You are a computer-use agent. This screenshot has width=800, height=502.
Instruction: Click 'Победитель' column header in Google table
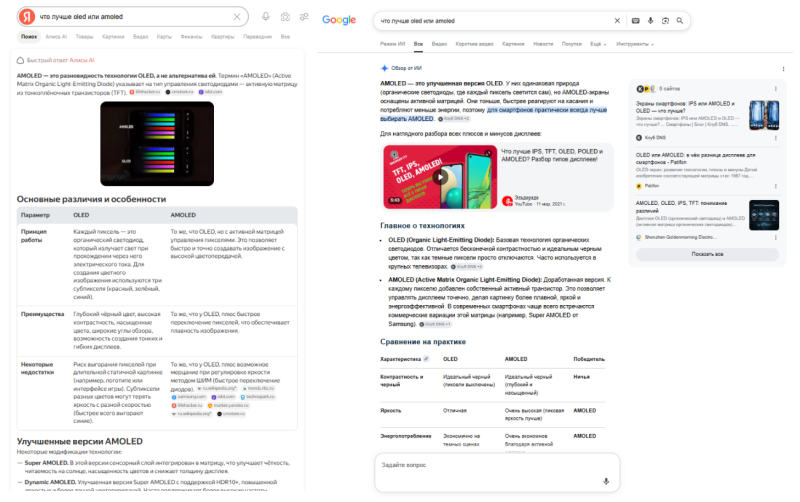tap(589, 359)
